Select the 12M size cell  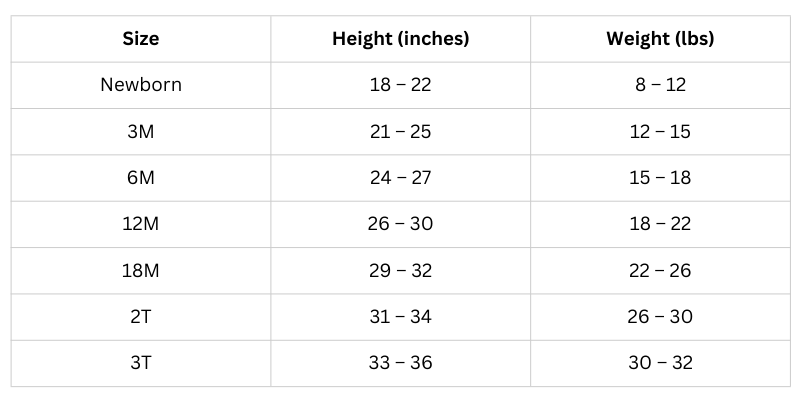coord(141,224)
